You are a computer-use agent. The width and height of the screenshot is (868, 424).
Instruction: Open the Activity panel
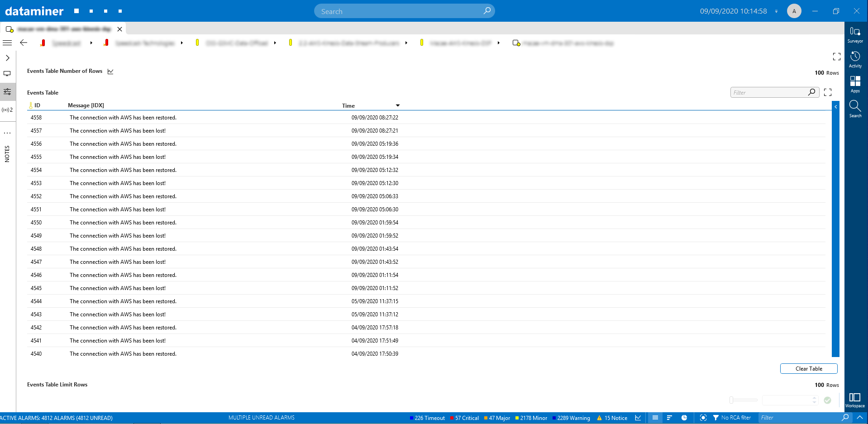click(x=855, y=59)
